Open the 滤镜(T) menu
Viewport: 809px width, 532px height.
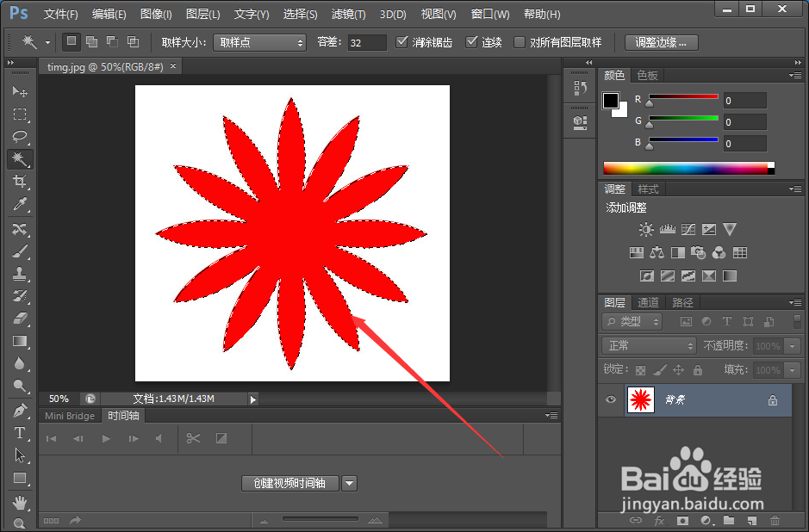point(349,15)
